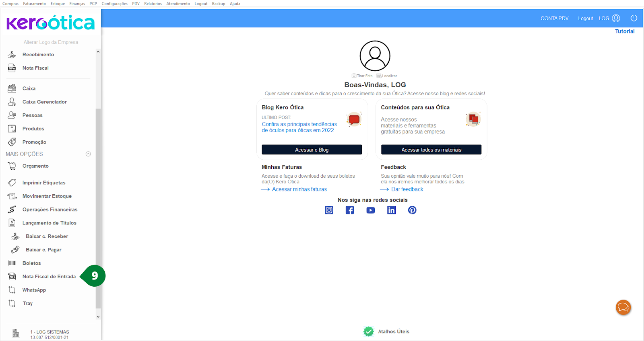
Task: Open the Finanças menu
Action: tap(77, 4)
